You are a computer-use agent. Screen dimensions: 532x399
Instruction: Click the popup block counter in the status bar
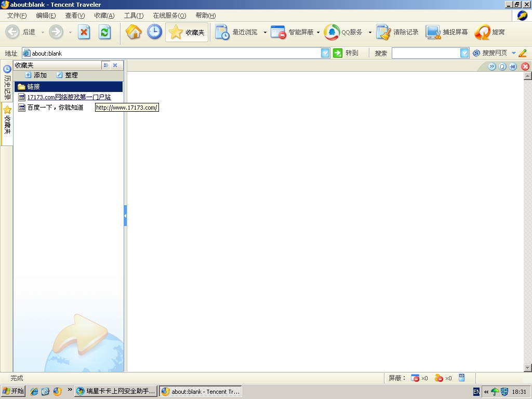pyautogui.click(x=419, y=378)
